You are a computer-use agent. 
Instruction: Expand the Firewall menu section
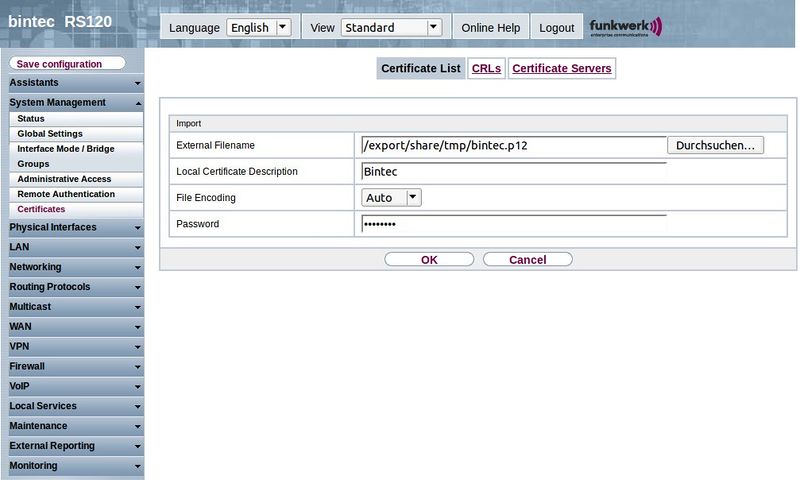[73, 366]
